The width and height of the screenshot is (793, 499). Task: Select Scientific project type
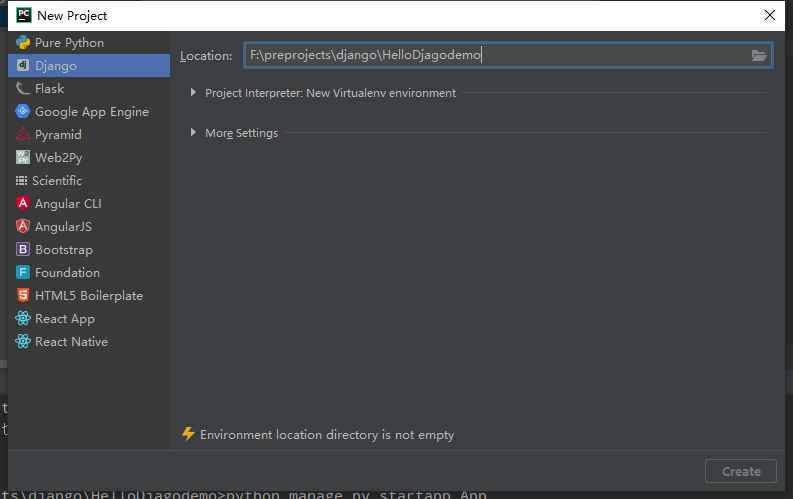coord(89,180)
